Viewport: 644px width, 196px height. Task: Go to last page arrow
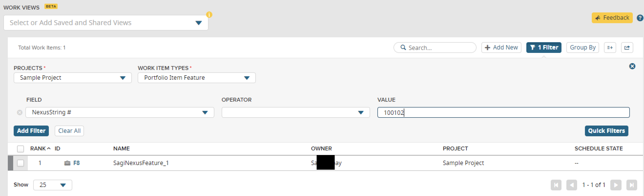pos(632,185)
